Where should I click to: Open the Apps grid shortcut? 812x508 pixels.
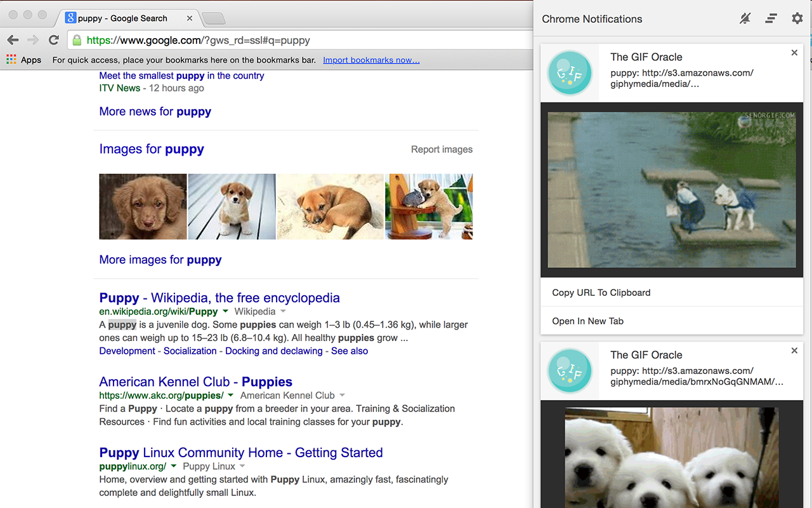(x=23, y=60)
